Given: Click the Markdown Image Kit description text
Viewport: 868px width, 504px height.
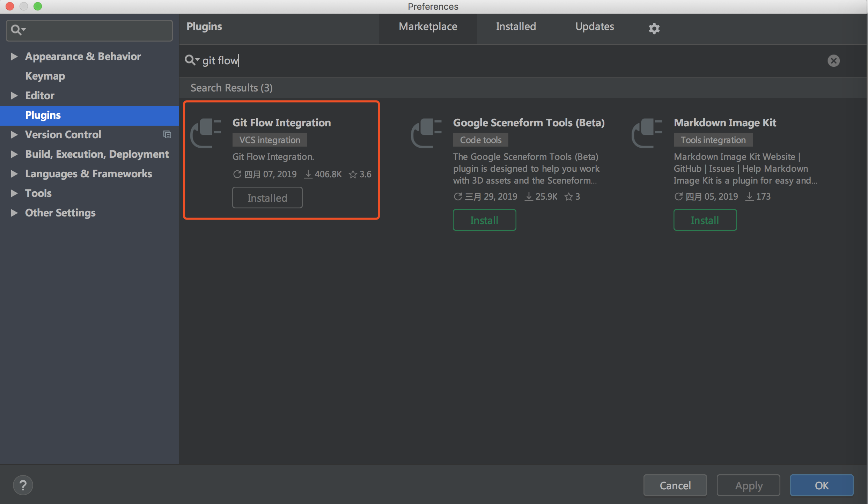Looking at the screenshot, I should click(x=745, y=169).
